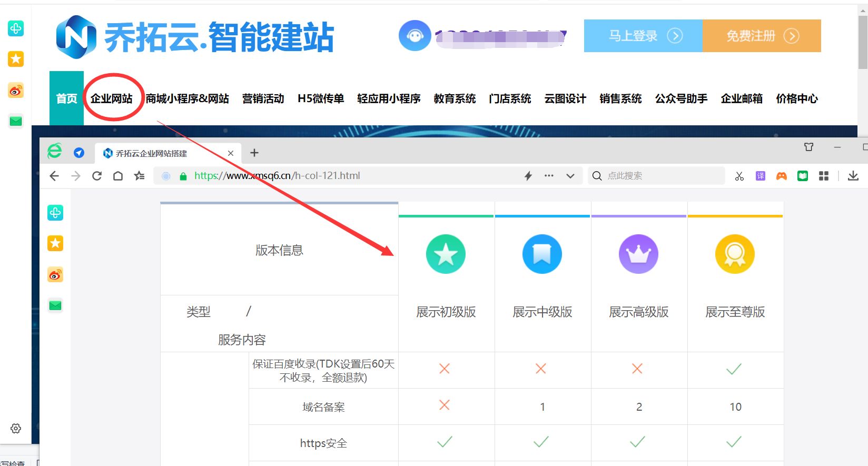
Task: Click the 版本信息 header cell
Action: point(279,250)
